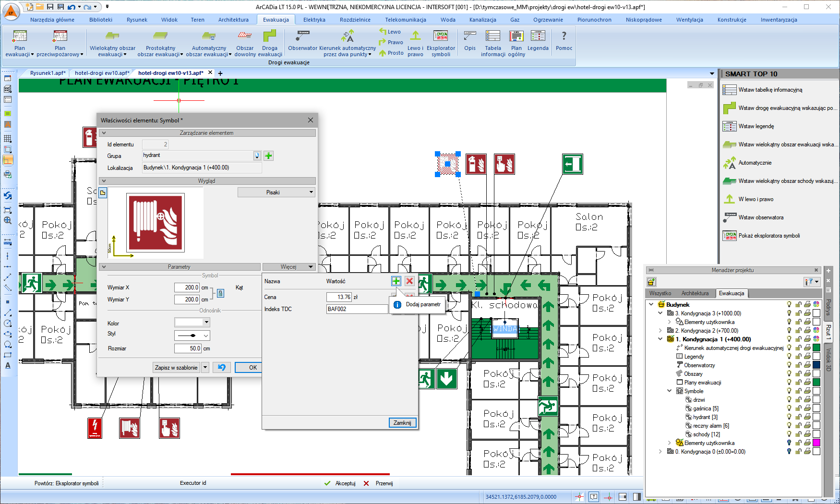This screenshot has height=504, width=840.
Task: Click green color swatch for Plany ewakuacji
Action: coord(816,382)
